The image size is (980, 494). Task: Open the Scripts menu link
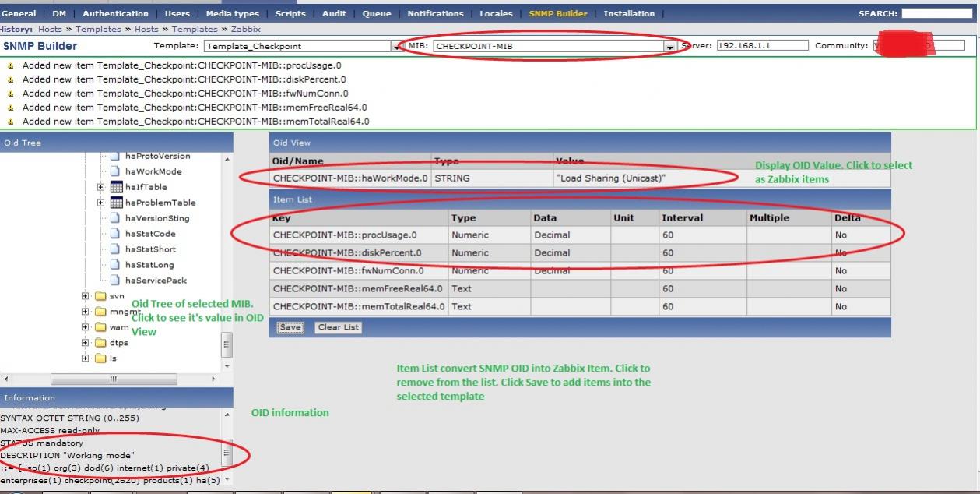tap(290, 13)
